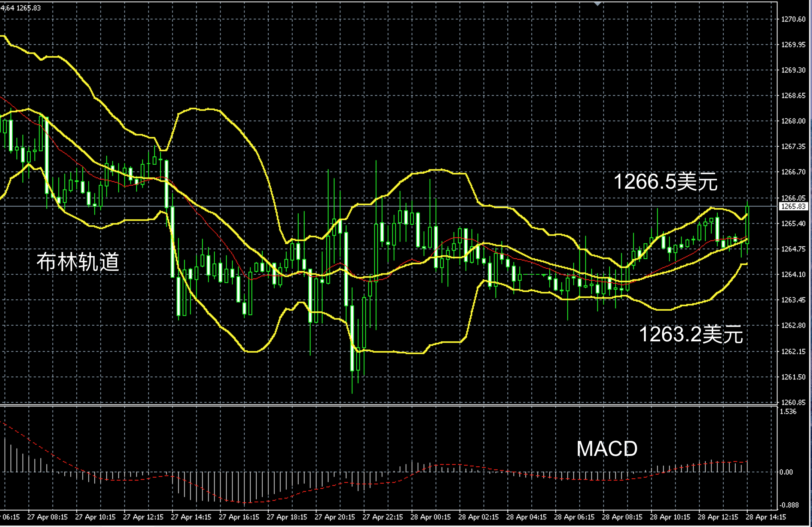This screenshot has width=812, height=527.
Task: Click the 28 Apr 00:15 time label
Action: 430,517
